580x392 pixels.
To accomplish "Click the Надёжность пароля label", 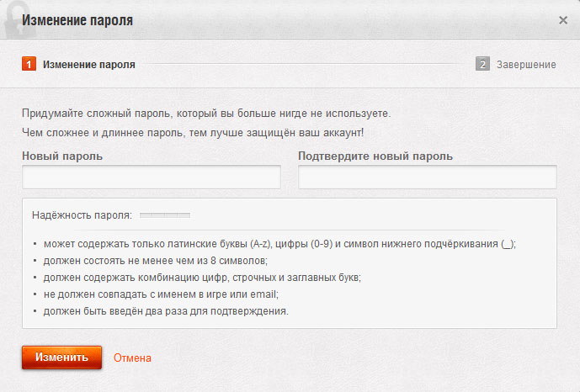I will 82,215.
